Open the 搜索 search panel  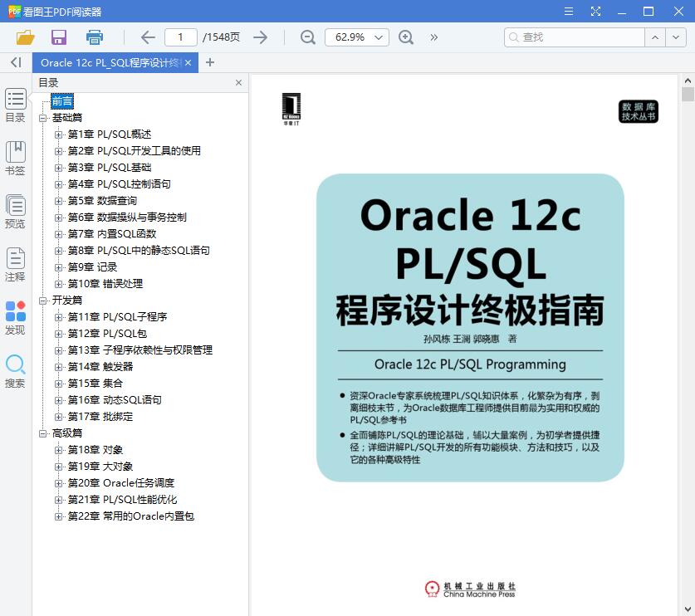pos(15,371)
